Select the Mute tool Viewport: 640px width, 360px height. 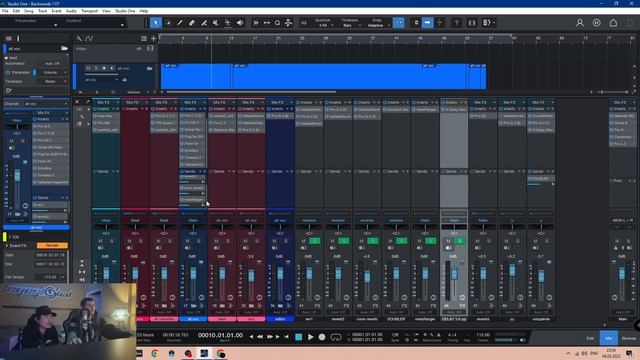[216, 23]
